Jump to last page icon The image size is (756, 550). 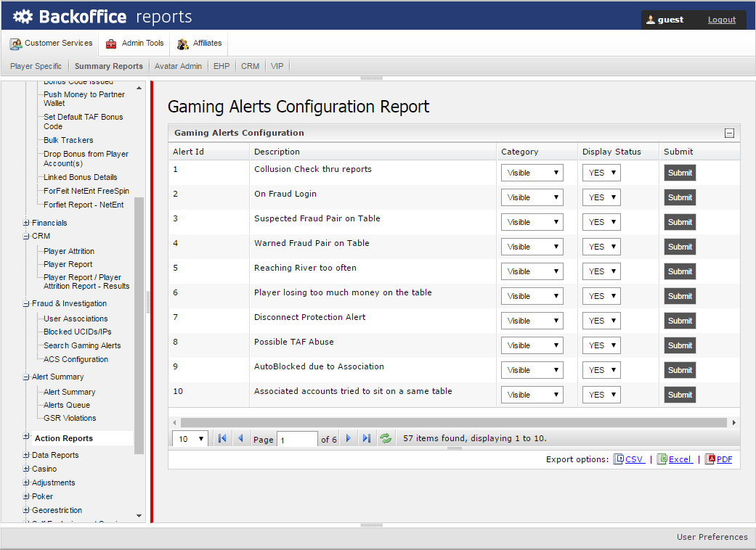coord(367,438)
